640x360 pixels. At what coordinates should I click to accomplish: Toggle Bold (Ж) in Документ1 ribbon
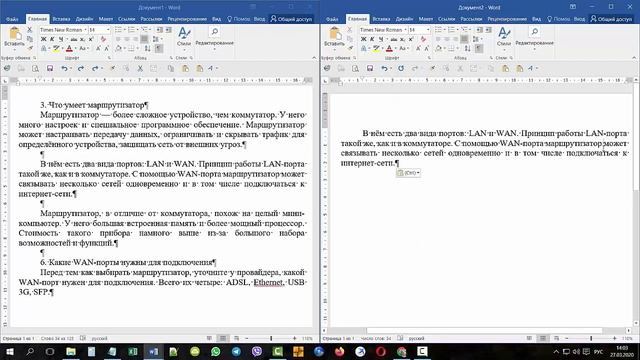44,39
